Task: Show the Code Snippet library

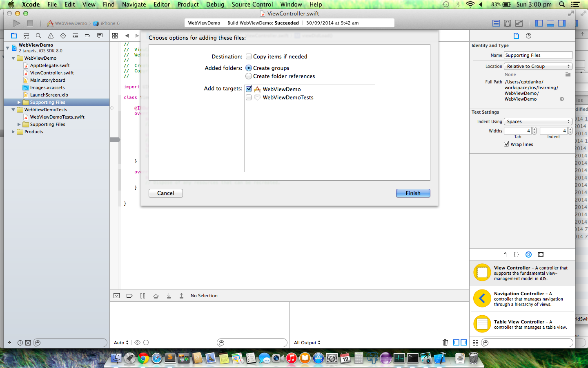Action: 516,254
